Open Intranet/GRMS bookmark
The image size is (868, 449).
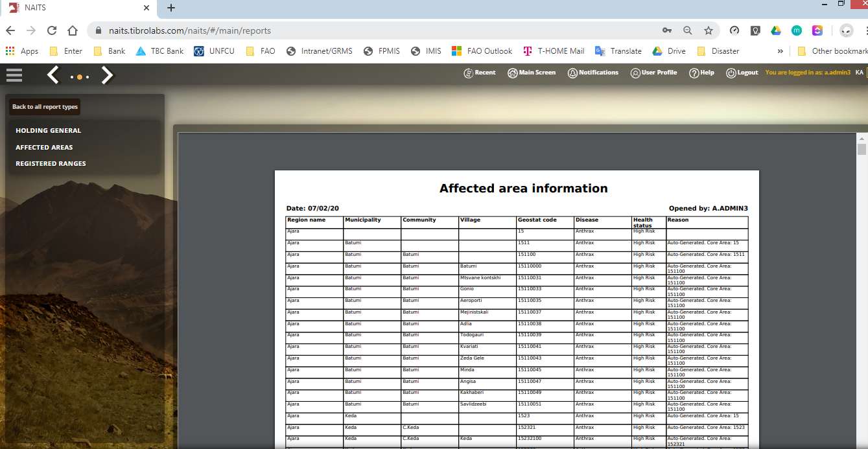pos(320,51)
